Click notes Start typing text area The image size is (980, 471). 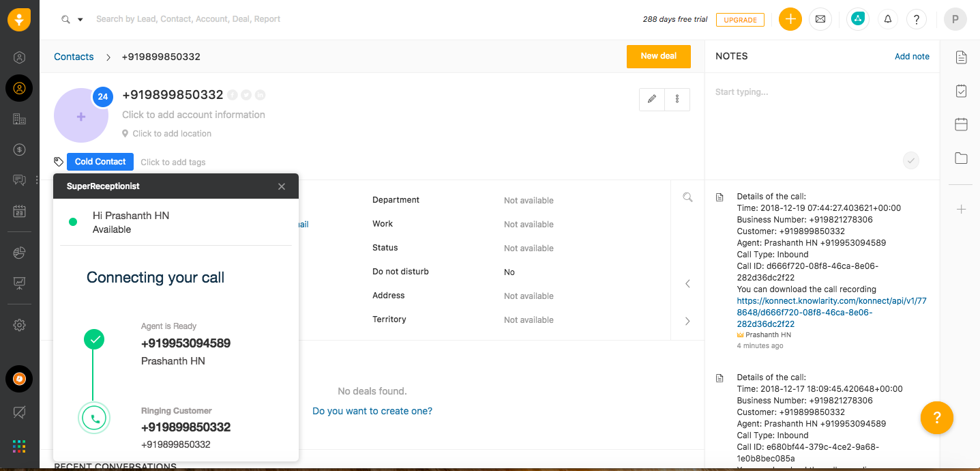822,113
